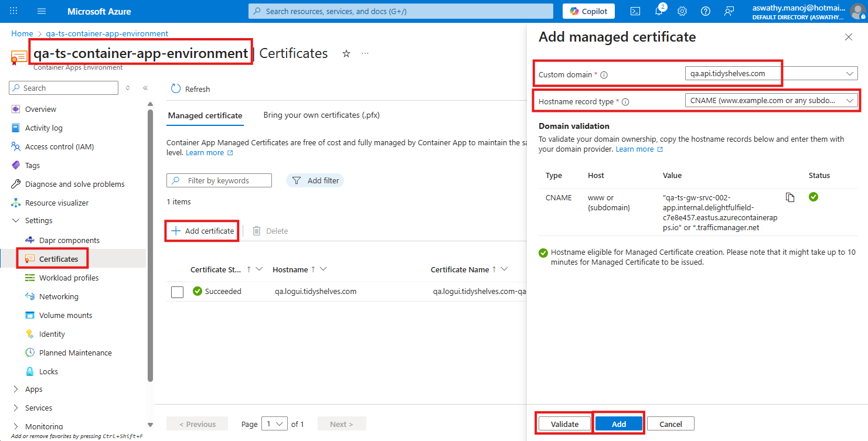Open the Hostname record type dropdown
This screenshot has width=868, height=441.
click(x=771, y=101)
